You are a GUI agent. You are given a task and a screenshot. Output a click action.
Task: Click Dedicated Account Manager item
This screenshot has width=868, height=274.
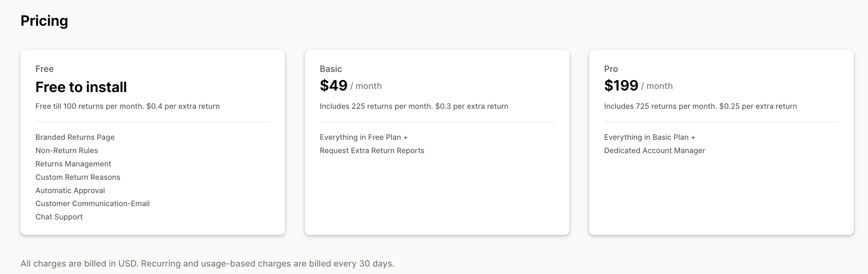[655, 151]
